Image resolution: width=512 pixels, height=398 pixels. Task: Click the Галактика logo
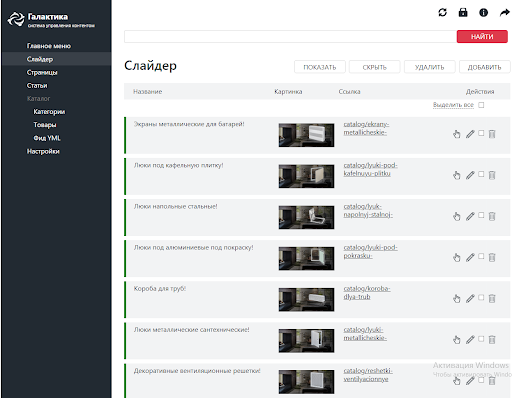coord(51,20)
